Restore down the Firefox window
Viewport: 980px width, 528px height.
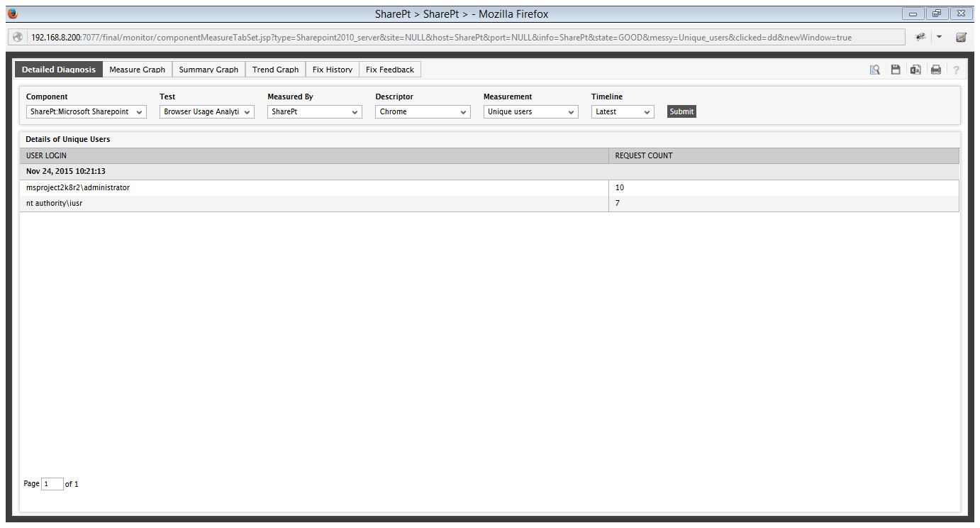pos(937,13)
